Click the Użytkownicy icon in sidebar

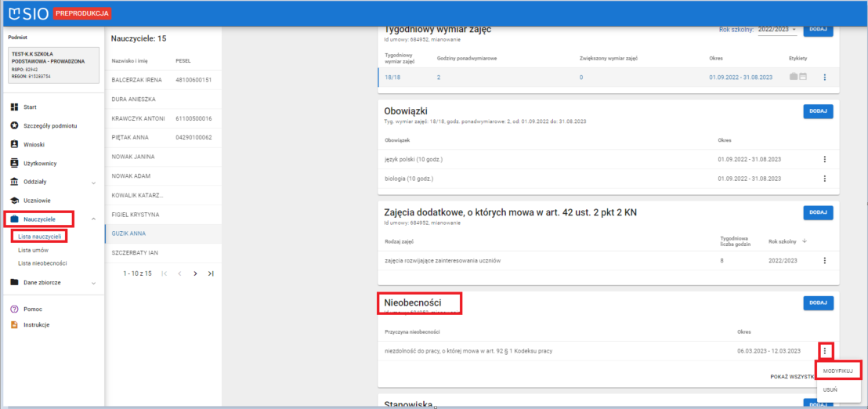(14, 163)
